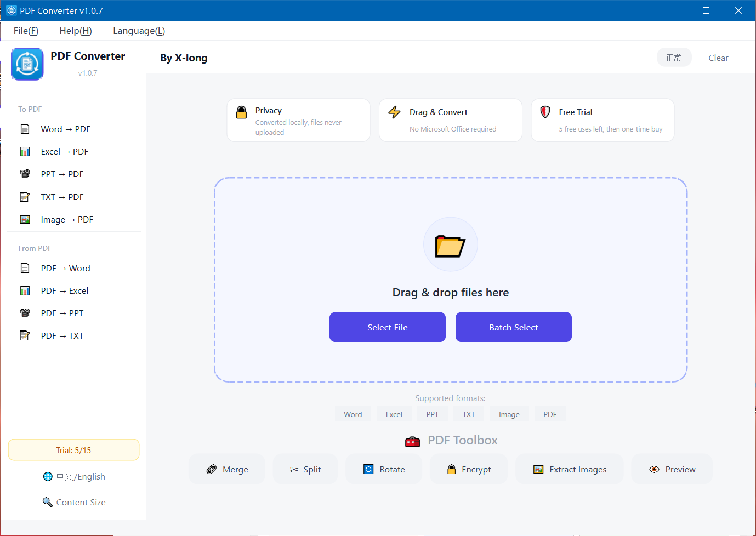Image resolution: width=756 pixels, height=536 pixels.
Task: Click the Image supported format chip
Action: [x=509, y=414]
